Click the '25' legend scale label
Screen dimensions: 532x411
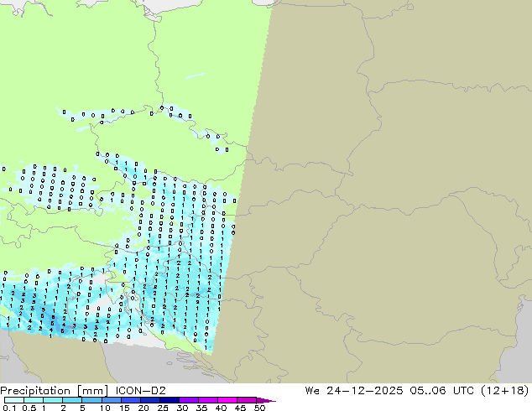tap(163, 408)
